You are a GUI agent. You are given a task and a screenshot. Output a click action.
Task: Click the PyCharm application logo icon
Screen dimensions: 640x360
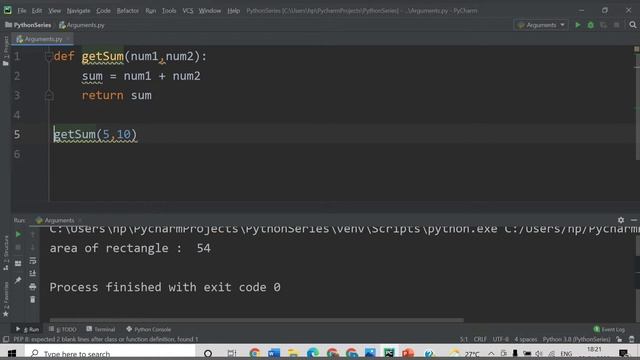click(x=7, y=10)
